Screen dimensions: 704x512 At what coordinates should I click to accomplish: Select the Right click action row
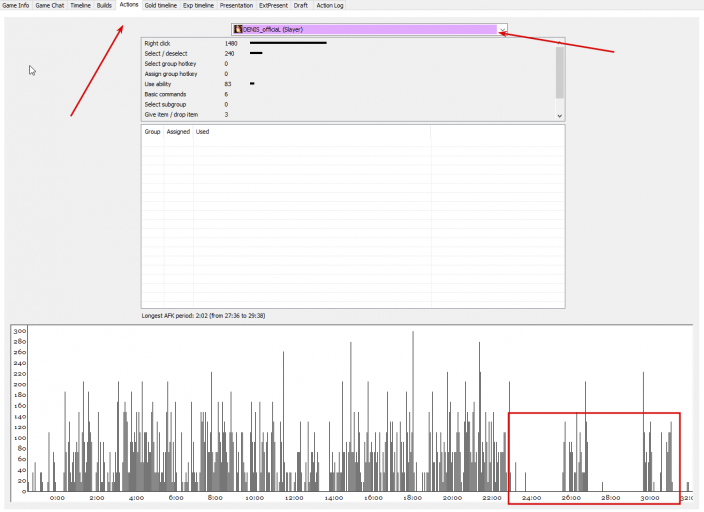click(x=348, y=44)
